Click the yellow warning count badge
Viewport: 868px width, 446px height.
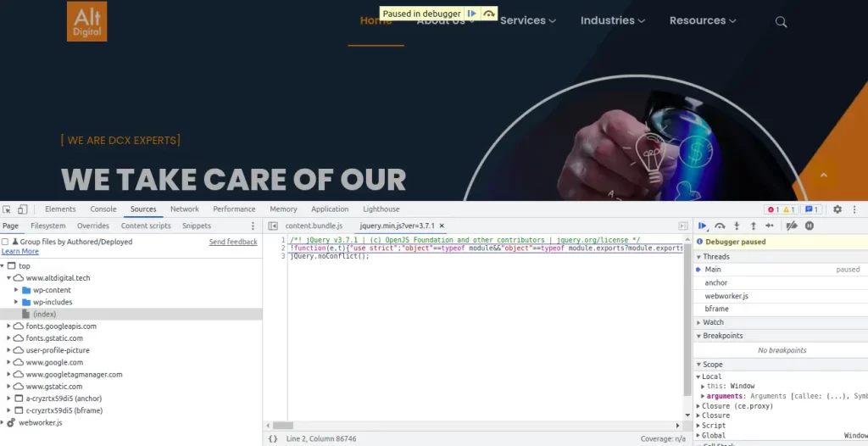(789, 209)
